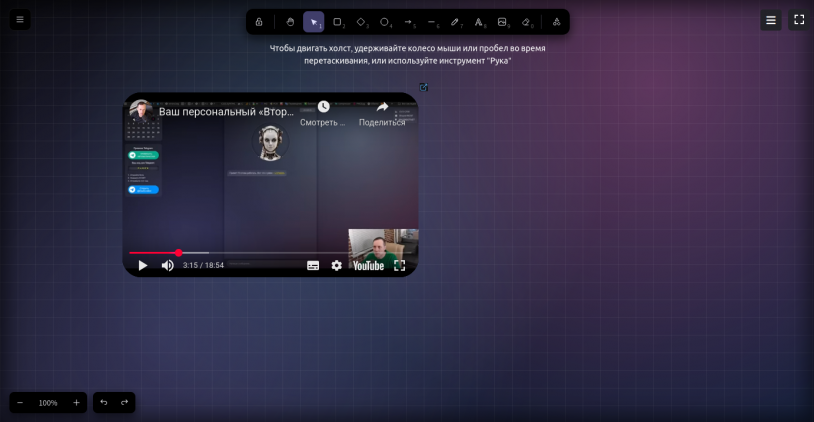The height and width of the screenshot is (422, 814).
Task: Reset zoom by clicking 100% label
Action: point(48,403)
